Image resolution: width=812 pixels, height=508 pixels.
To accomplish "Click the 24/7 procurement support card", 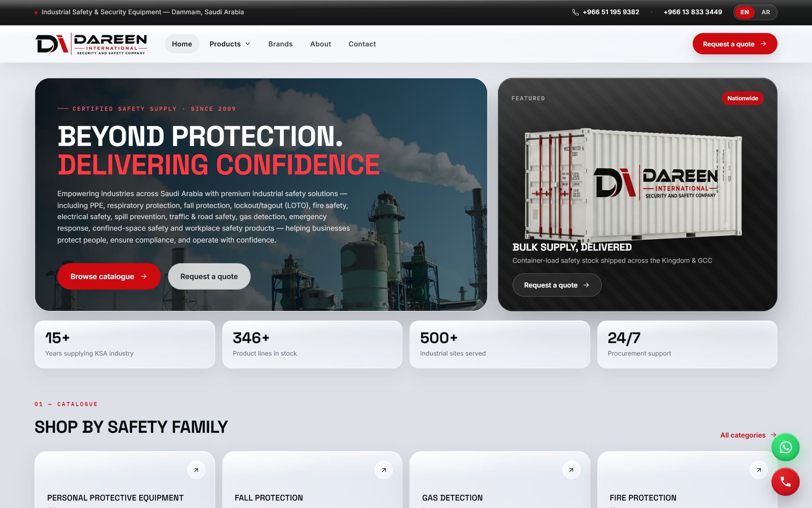I will coord(687,344).
